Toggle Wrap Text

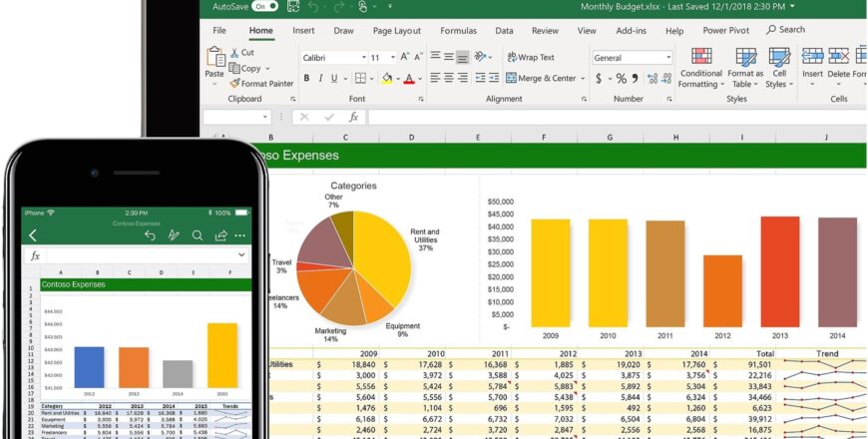[531, 57]
